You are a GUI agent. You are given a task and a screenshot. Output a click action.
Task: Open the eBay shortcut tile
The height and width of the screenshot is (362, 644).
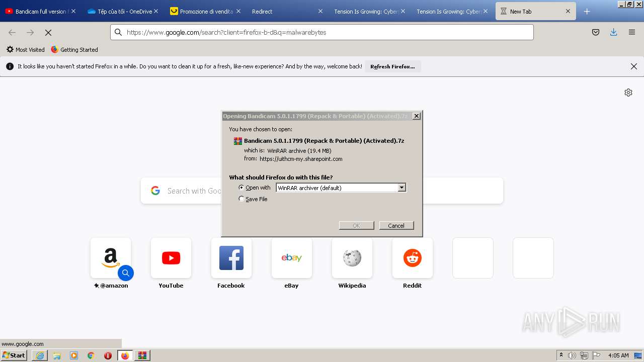[292, 258]
